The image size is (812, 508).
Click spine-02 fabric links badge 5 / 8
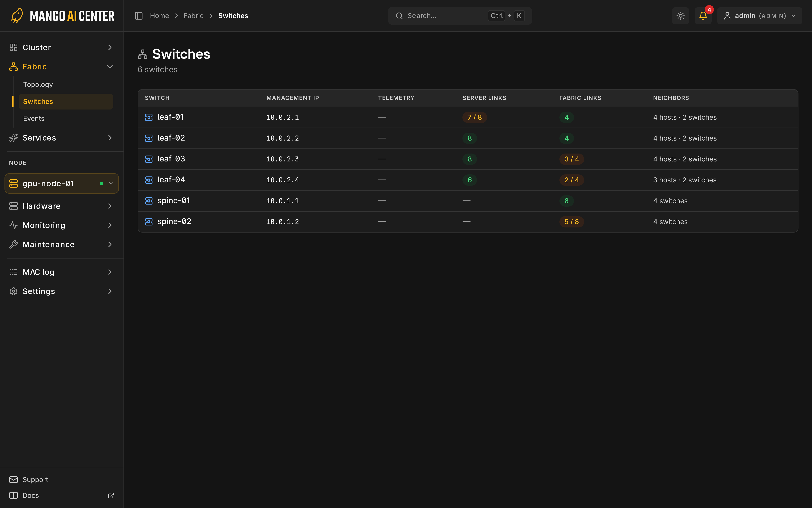point(571,222)
